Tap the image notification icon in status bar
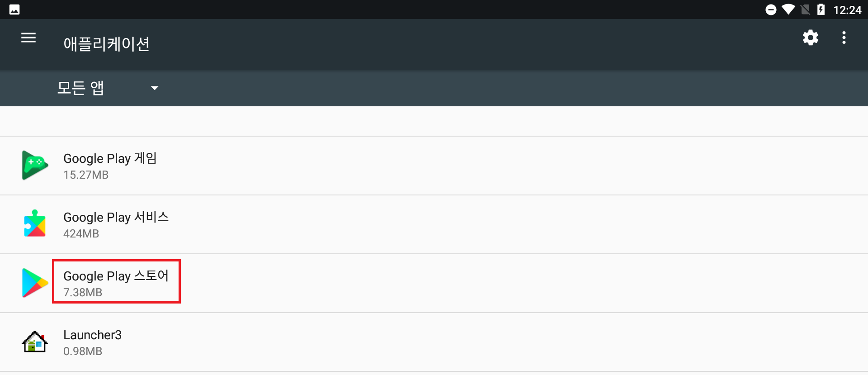 coord(14,9)
